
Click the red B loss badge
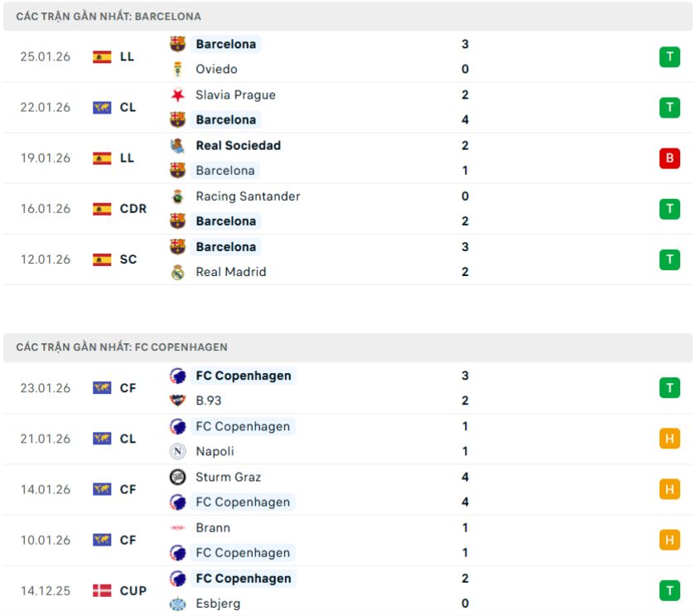click(x=669, y=158)
